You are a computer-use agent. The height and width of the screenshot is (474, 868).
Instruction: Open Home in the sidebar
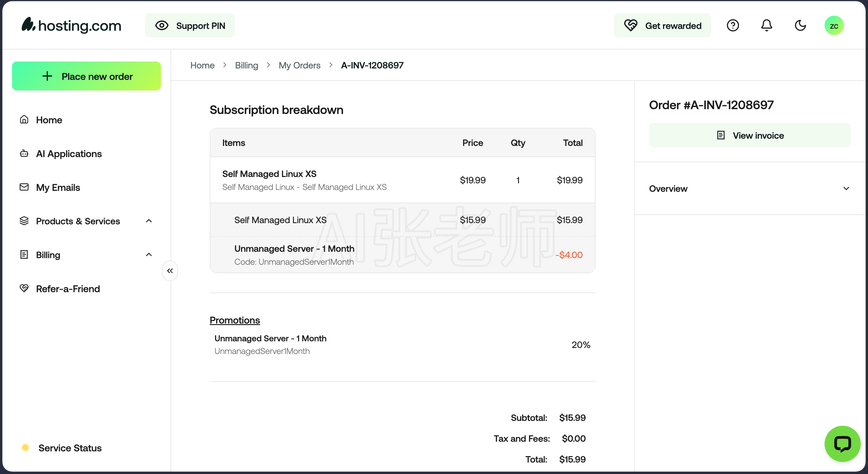(x=49, y=120)
